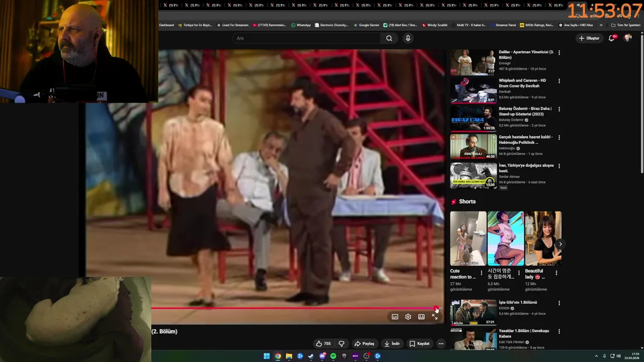Enter fullscreen mode in video player

tap(435, 317)
